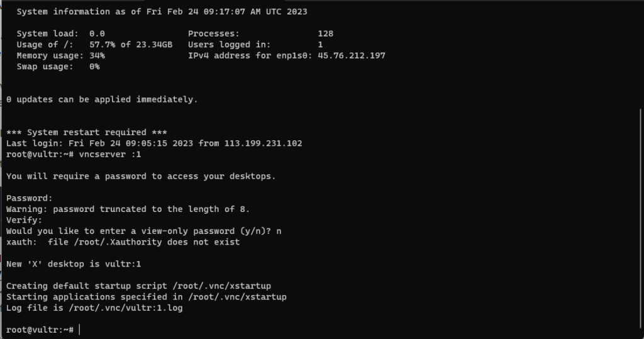Click the xauth .Xauthority error message
The image size is (644, 339).
tap(123, 242)
